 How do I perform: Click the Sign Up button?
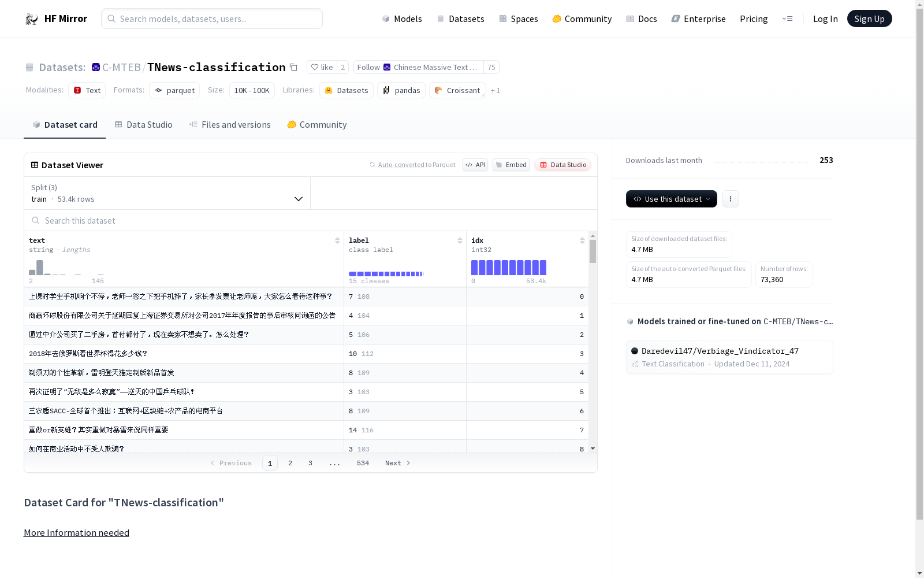869,18
